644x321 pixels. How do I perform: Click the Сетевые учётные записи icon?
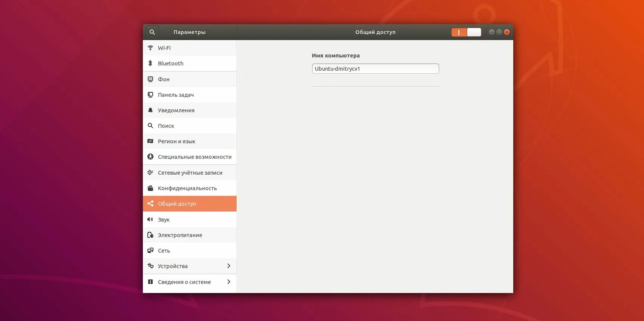[x=150, y=172]
